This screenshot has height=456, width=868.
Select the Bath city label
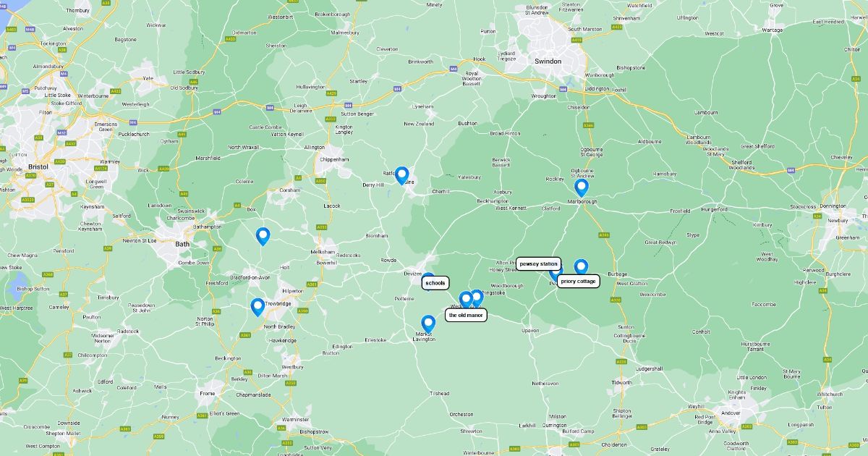tap(182, 244)
